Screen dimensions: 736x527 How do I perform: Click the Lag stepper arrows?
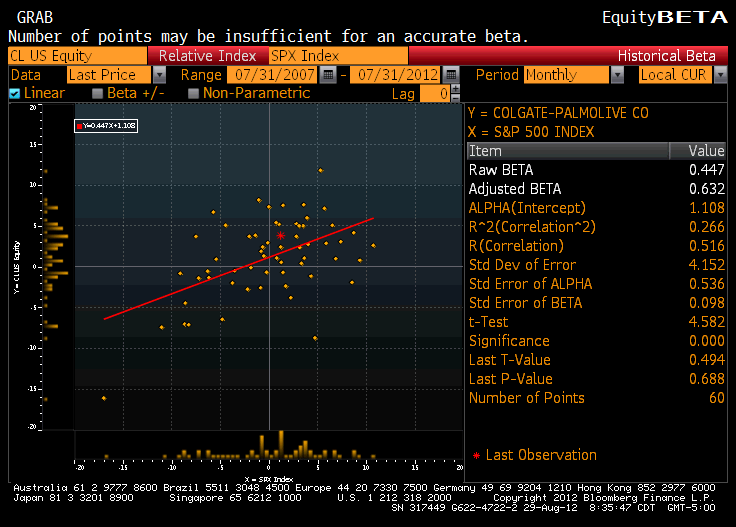tap(455, 93)
